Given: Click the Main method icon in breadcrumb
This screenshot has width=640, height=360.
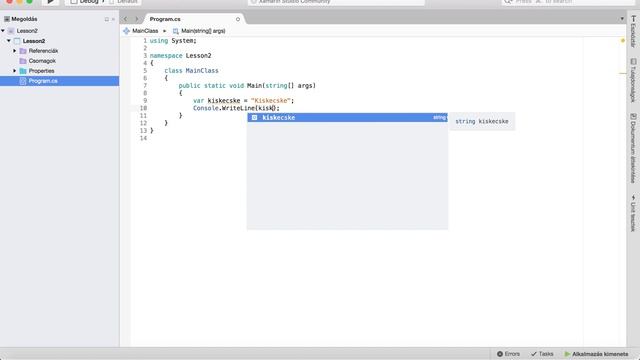Looking at the screenshot, I should (176, 31).
